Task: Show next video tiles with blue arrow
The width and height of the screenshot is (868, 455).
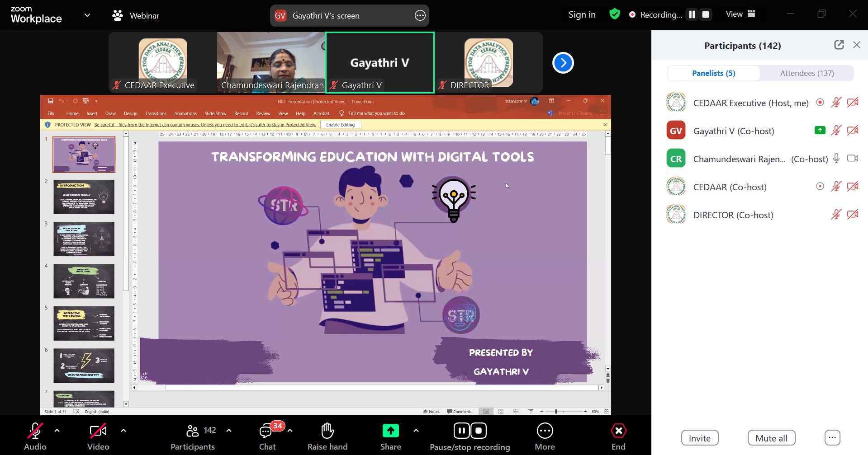Action: (x=563, y=63)
